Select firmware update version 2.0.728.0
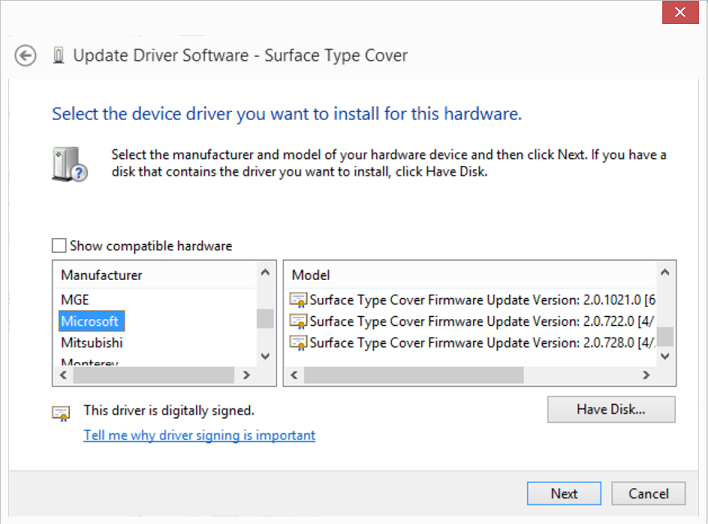 click(472, 342)
